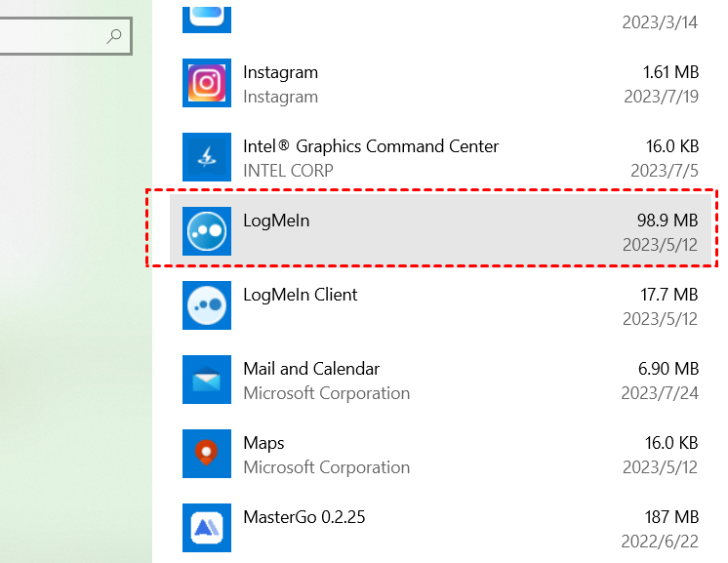Click the 98.9 MB size of LogMeIn

point(667,221)
